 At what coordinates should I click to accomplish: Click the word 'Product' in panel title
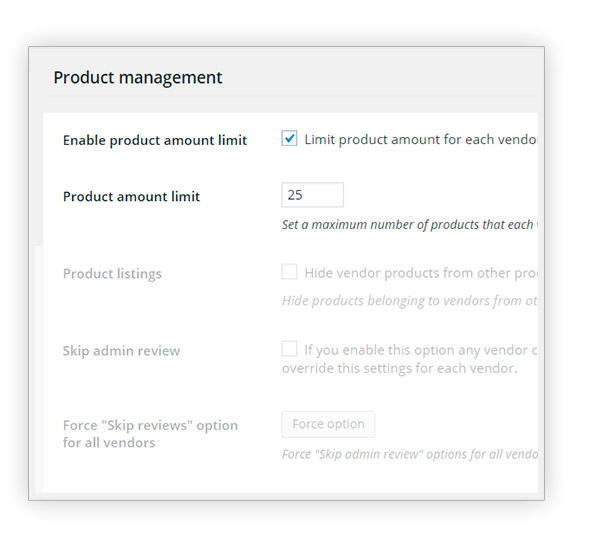[x=84, y=77]
